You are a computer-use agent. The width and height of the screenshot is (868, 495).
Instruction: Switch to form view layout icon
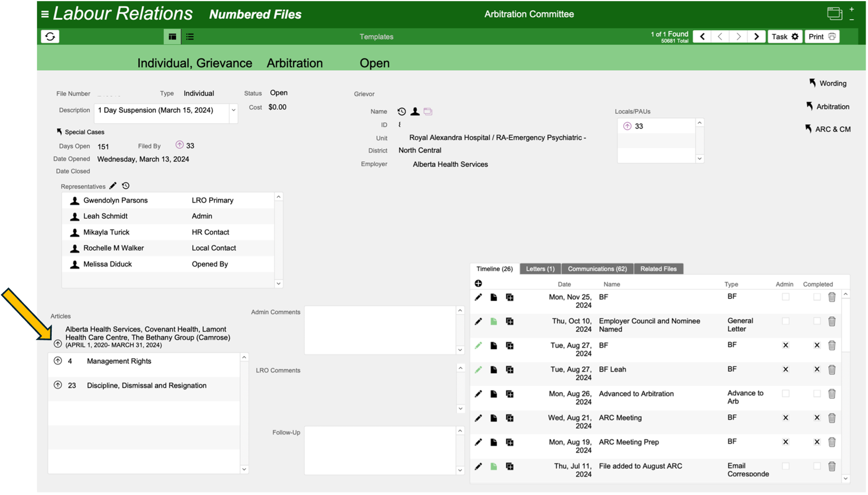pos(172,36)
